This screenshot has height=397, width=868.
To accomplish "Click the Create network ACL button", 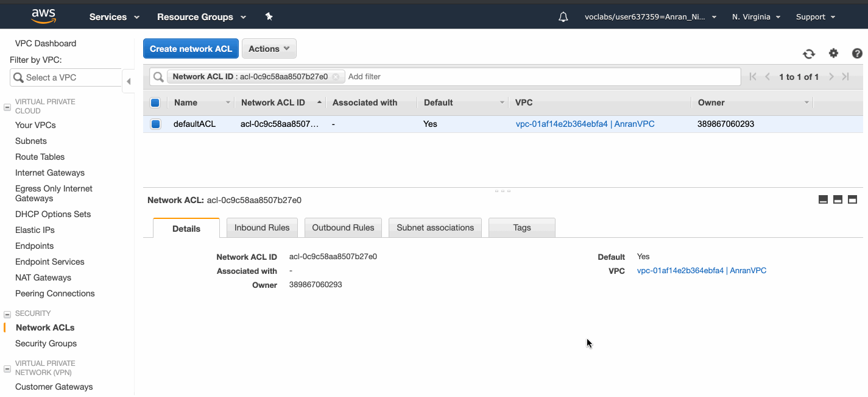I will click(191, 48).
